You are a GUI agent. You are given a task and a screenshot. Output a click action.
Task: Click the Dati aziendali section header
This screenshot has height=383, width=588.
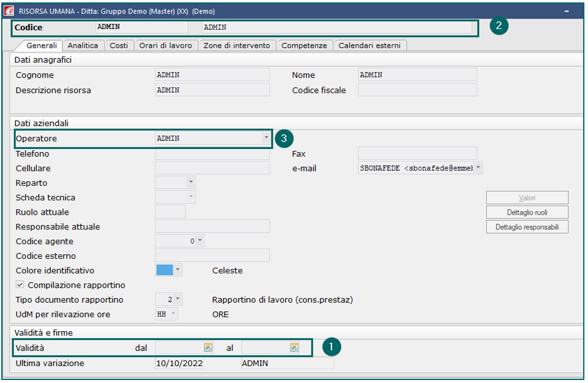point(41,123)
